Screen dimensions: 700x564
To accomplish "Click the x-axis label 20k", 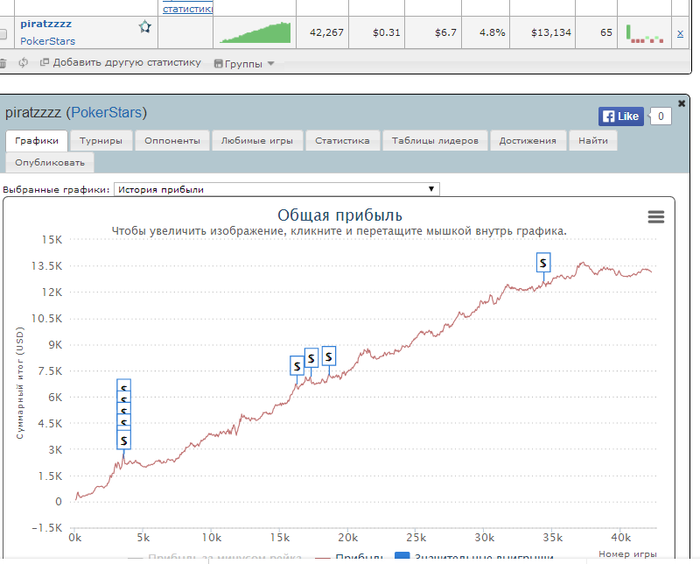I will tap(348, 538).
